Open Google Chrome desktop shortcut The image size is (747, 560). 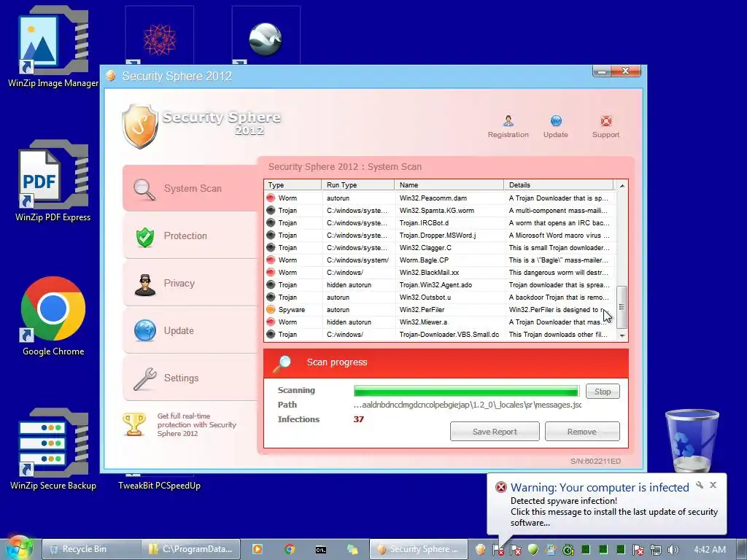(x=53, y=316)
